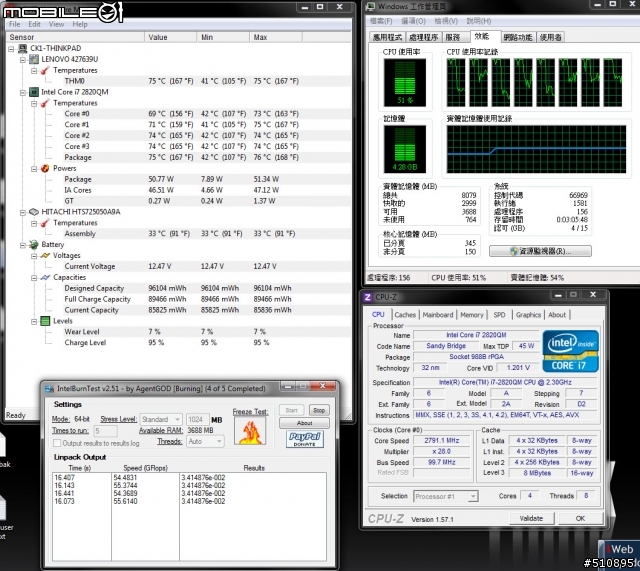Click the memory 4.28 GB meter in Task Manager
The width and height of the screenshot is (640, 571).
(x=404, y=149)
